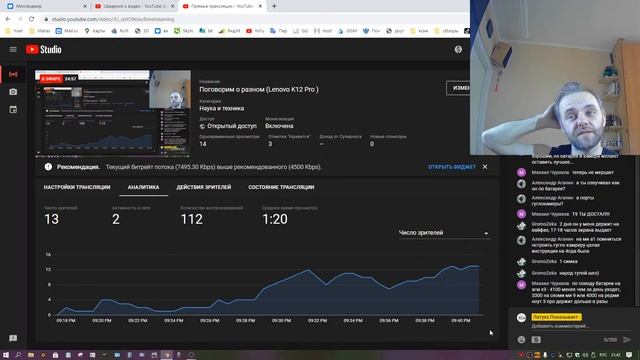Screen dimensions: 640x360
Task: Click the microphone tray icon
Action: pos(545,355)
